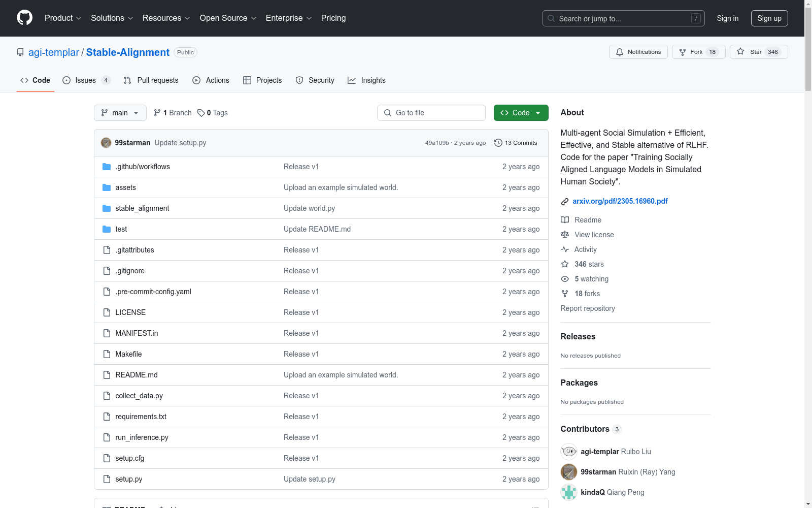Open the 13 Commits history link

(x=516, y=143)
